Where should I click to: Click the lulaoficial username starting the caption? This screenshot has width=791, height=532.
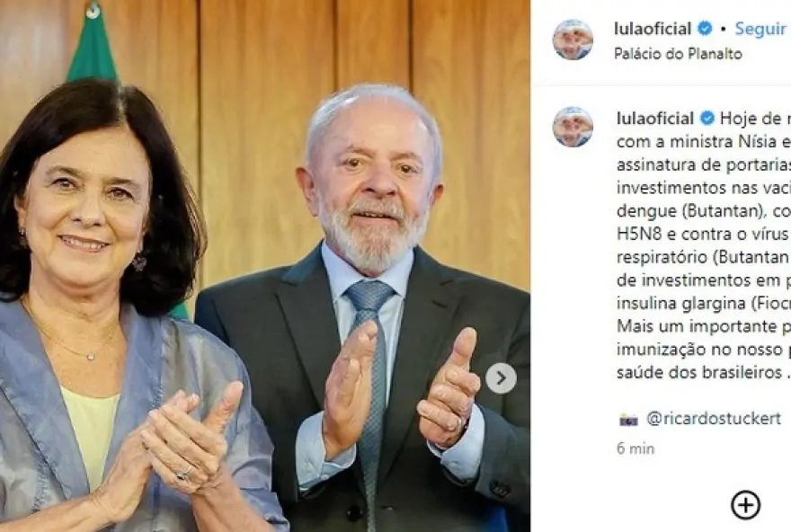[655, 119]
